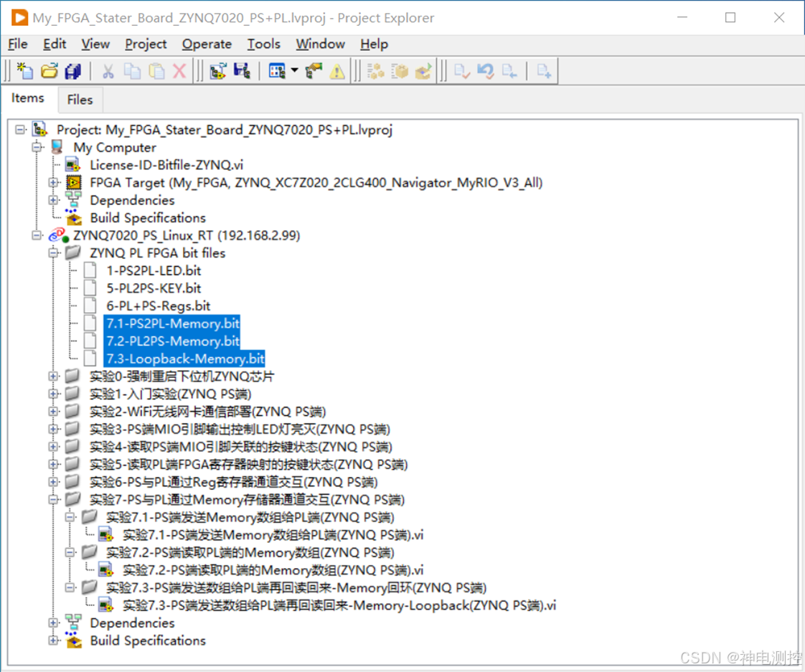Click the source control get latest icon
The height and width of the screenshot is (672, 805).
(x=510, y=71)
